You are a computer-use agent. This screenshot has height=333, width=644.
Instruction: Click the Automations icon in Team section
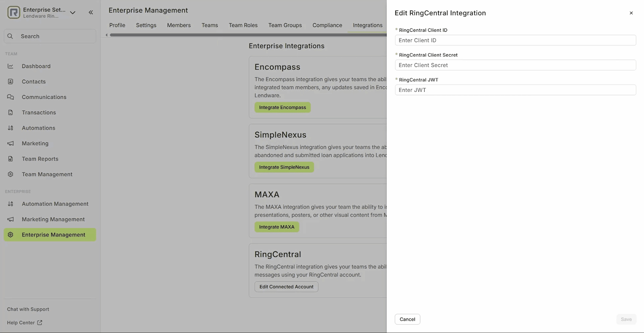[11, 128]
